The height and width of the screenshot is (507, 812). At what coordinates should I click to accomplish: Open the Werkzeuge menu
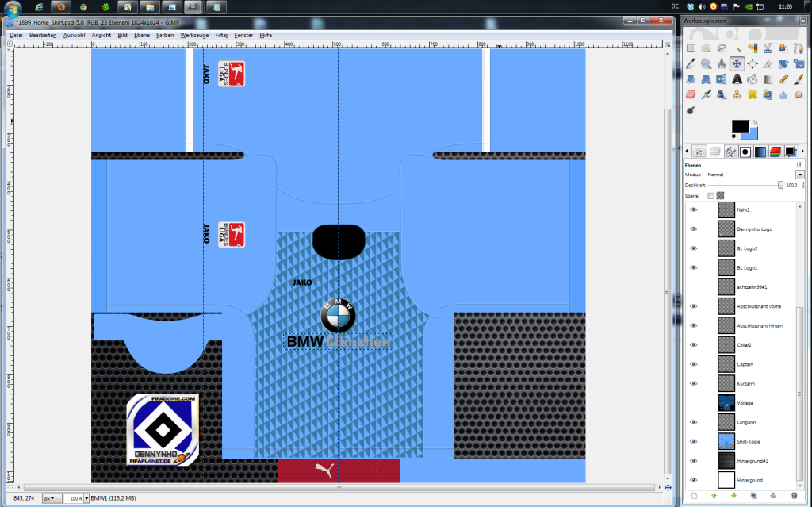pyautogui.click(x=194, y=35)
